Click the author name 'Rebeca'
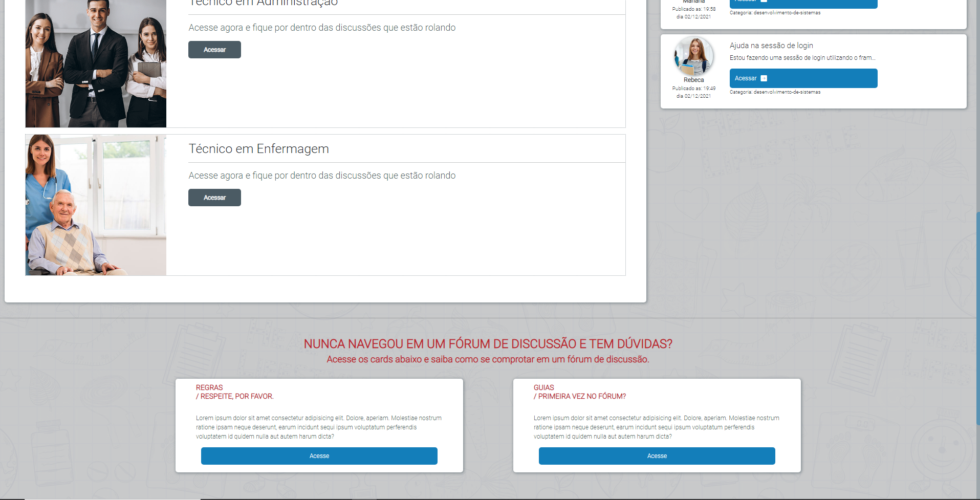Screen dimensions: 980x500 coord(693,80)
